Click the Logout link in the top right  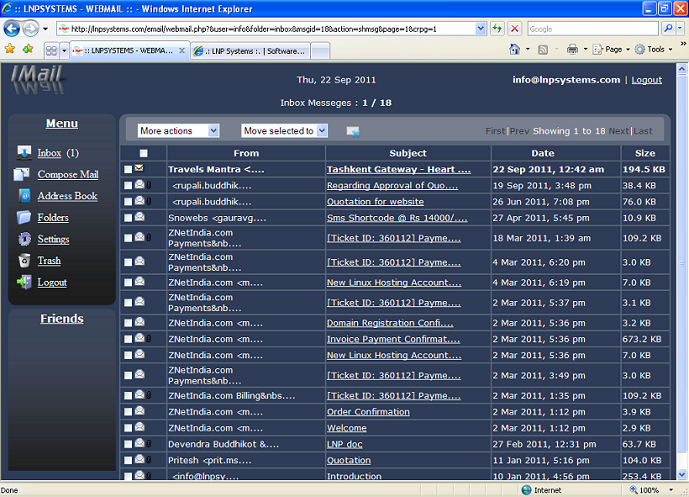pyautogui.click(x=646, y=80)
